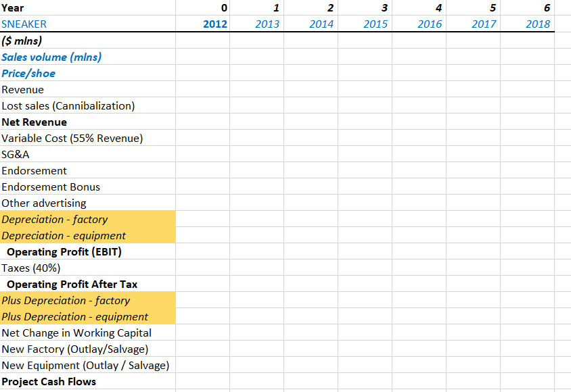The height and width of the screenshot is (392, 571).
Task: Click empty Variable Cost cell under 2013
Action: coord(256,138)
